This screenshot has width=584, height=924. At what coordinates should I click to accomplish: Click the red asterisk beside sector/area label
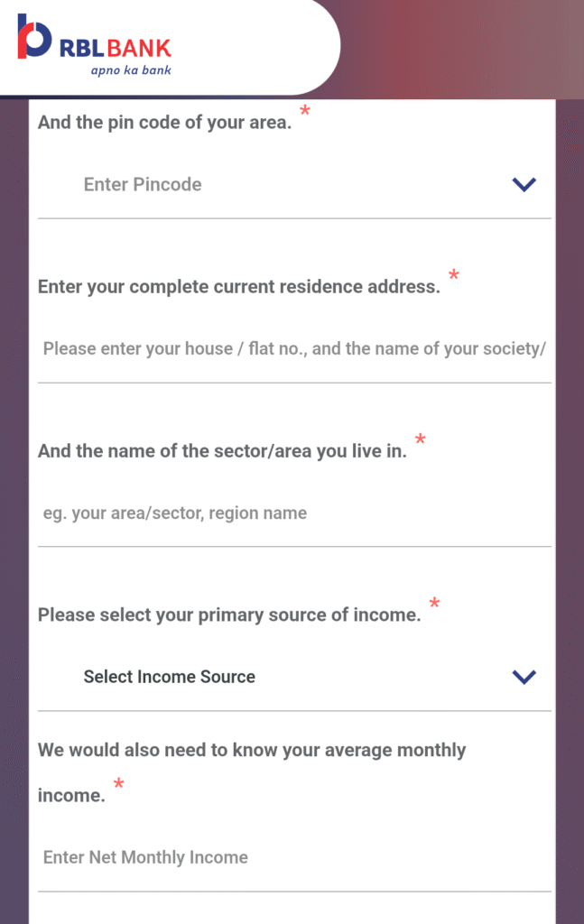point(421,439)
